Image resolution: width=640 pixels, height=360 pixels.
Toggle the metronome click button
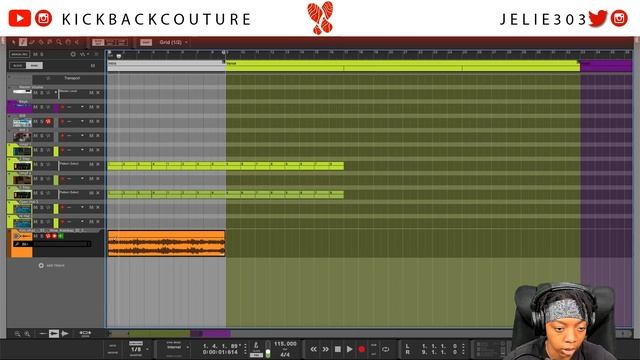pos(256,346)
